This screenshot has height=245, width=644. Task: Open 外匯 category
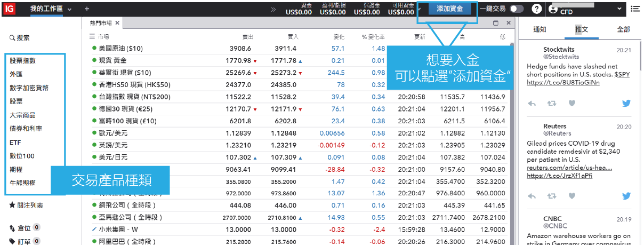[16, 74]
